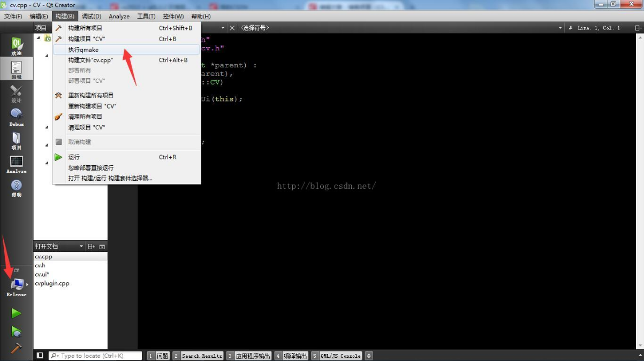Open the 5 QML/JS Console pane
Image resolution: width=644 pixels, height=361 pixels.
(337, 356)
